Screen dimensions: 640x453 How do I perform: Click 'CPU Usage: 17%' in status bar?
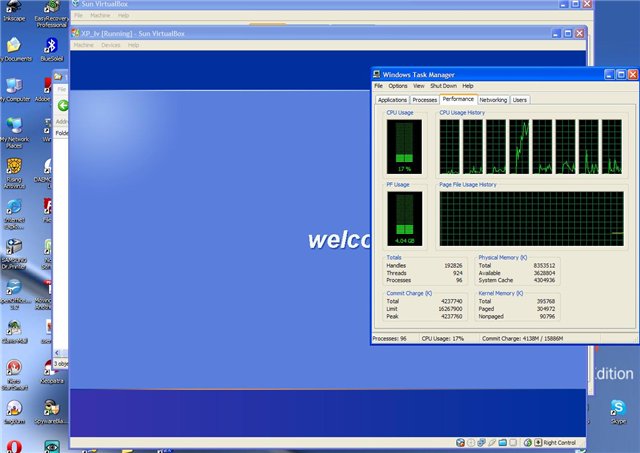pyautogui.click(x=442, y=339)
